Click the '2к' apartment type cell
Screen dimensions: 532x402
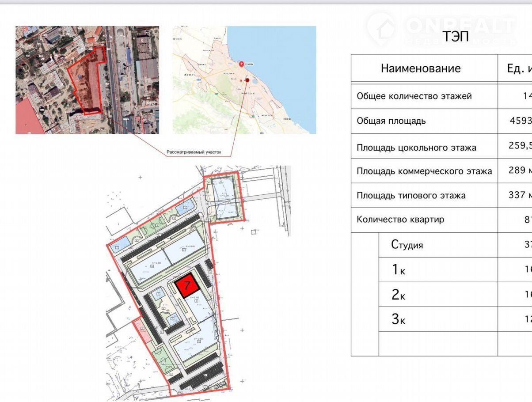pyautogui.click(x=398, y=295)
